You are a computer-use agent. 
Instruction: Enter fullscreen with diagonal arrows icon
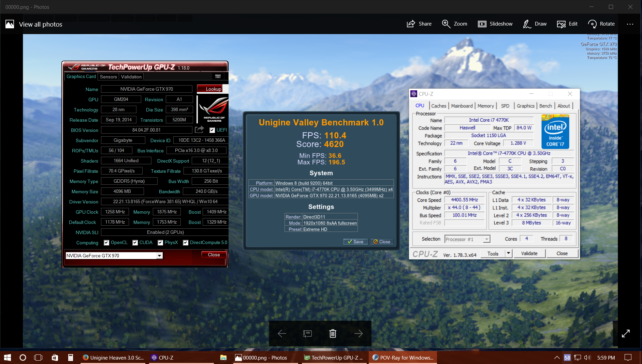(626, 333)
